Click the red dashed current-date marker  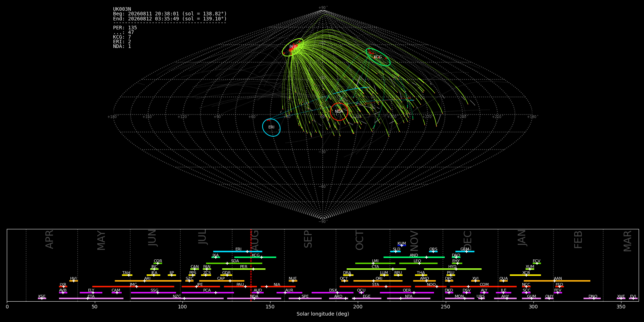pos(251,265)
